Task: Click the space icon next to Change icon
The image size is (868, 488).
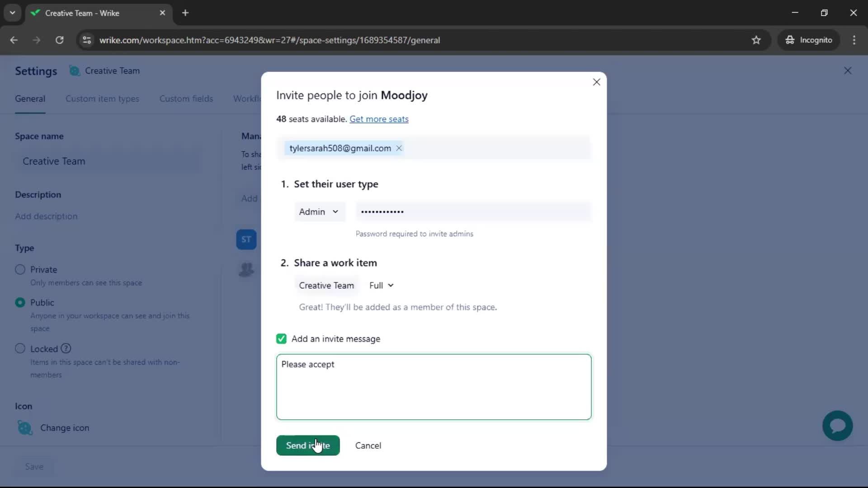Action: coord(25,427)
